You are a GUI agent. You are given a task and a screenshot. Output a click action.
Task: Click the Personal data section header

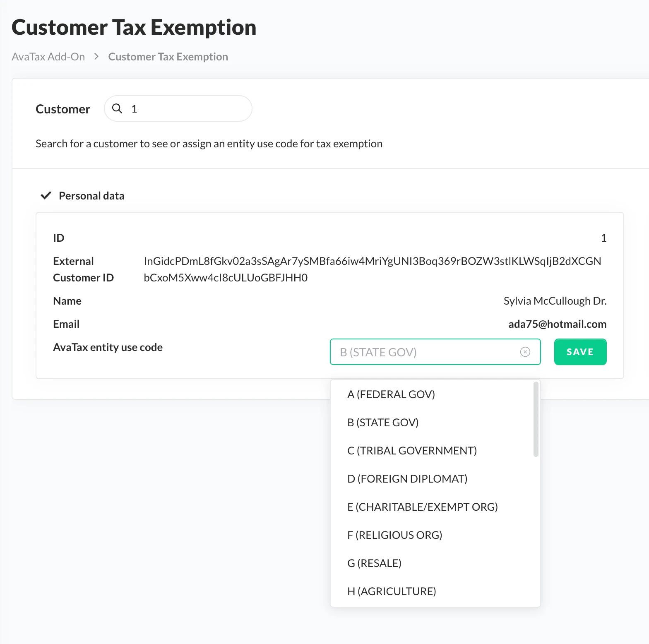coord(91,196)
